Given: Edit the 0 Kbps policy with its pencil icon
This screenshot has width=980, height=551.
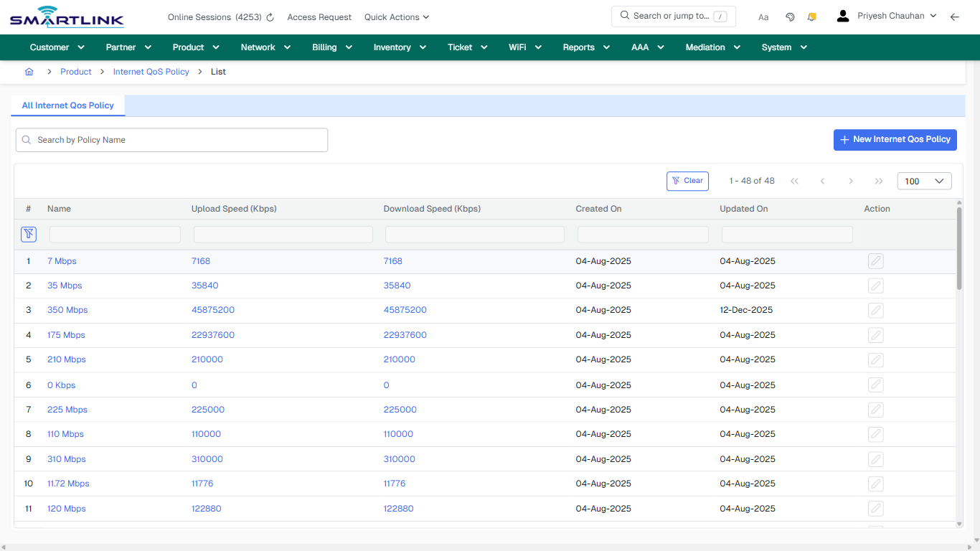Looking at the screenshot, I should [x=875, y=385].
